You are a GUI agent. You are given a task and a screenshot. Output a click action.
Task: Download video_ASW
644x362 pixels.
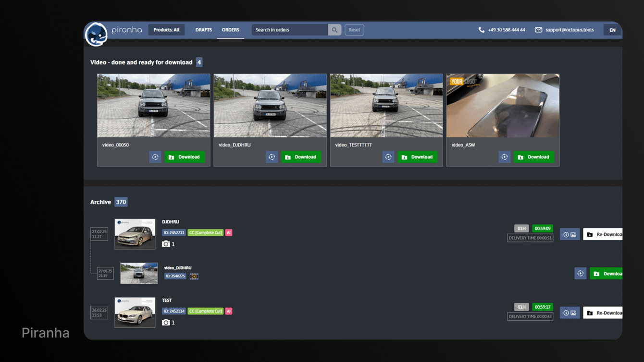[x=533, y=157]
